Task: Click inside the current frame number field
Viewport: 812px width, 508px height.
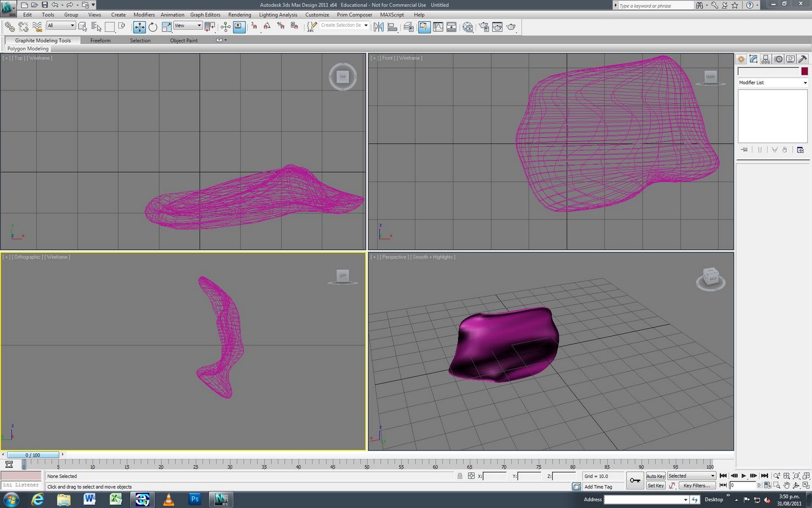Action: click(743, 485)
